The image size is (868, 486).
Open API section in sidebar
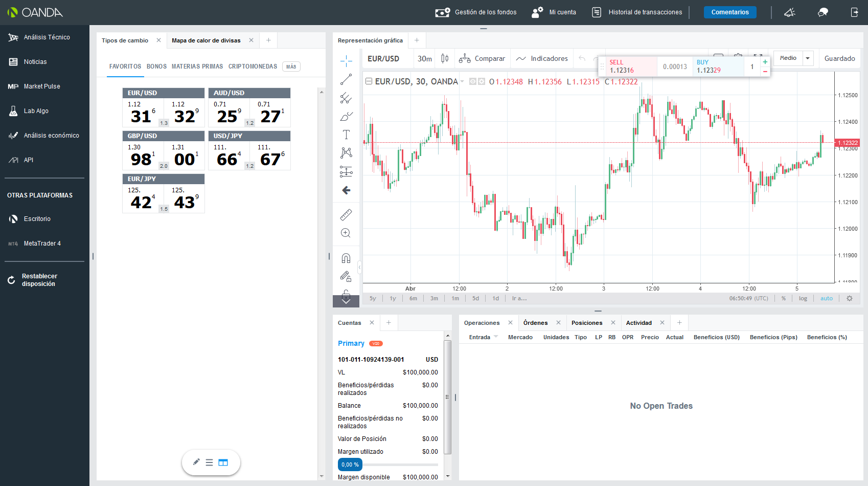(21, 160)
